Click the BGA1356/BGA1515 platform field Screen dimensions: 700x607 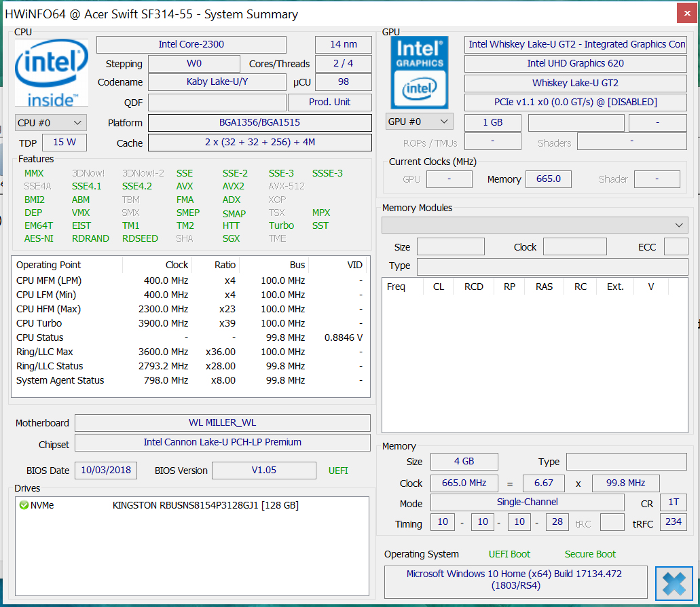[x=260, y=123]
